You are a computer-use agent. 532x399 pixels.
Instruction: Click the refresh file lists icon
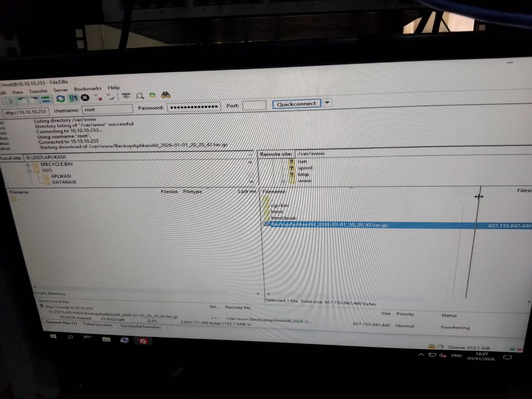tap(61, 99)
